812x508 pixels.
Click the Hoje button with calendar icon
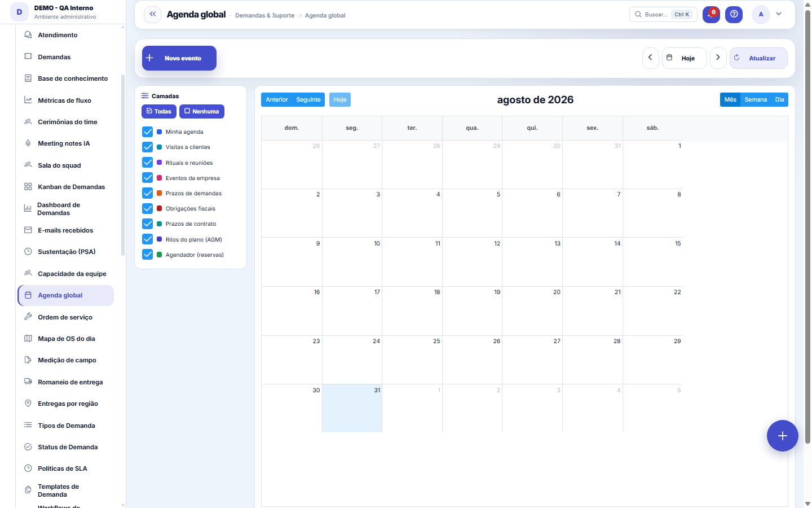(x=684, y=58)
